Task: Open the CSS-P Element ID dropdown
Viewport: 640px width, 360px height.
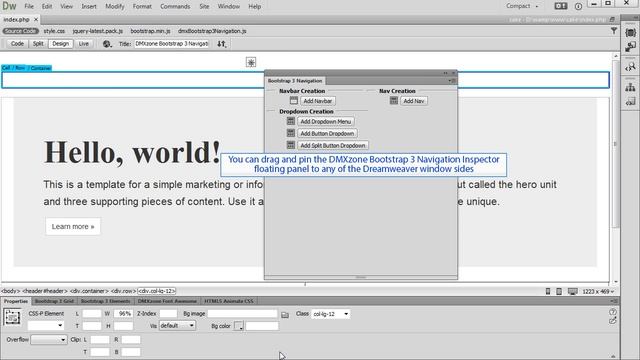Action: [45, 325]
